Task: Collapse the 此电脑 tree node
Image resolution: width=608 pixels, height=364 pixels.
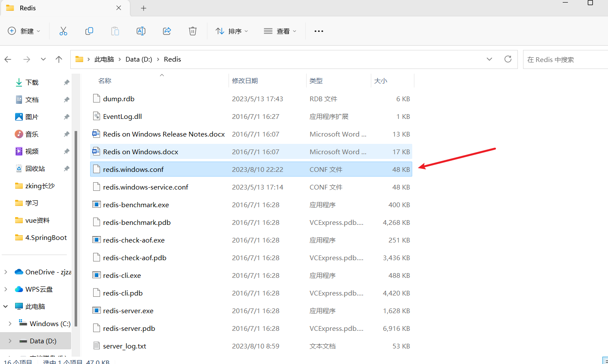Action: click(x=6, y=306)
